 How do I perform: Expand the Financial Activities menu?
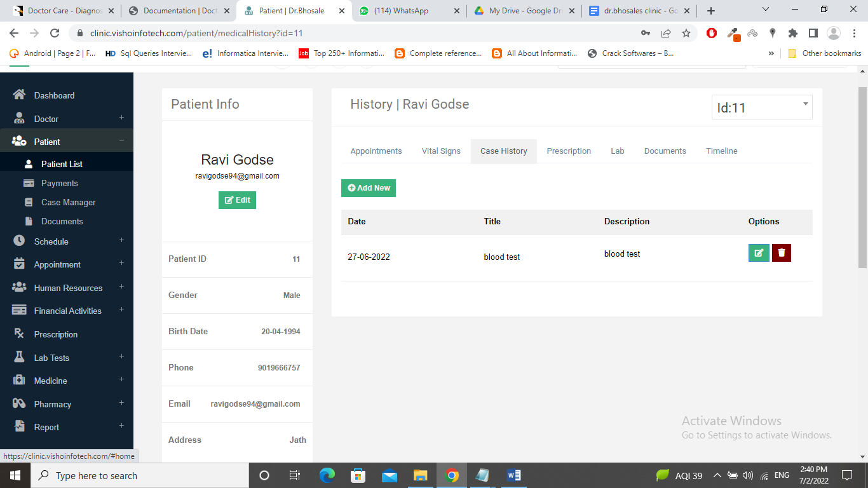121,310
